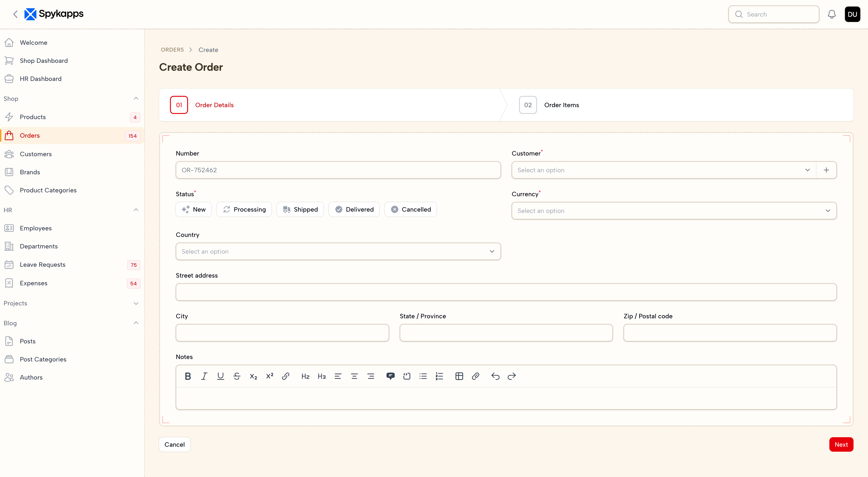The image size is (868, 477).
Task: Apply strikethrough formatting in Notes
Action: coord(237,376)
